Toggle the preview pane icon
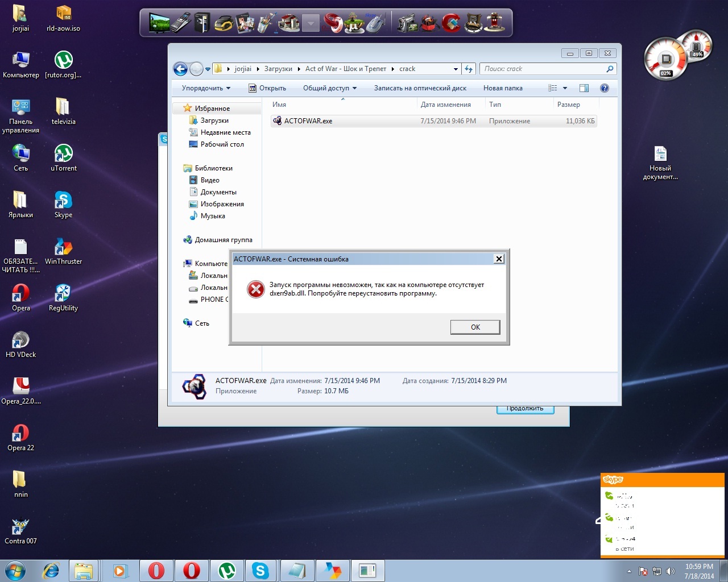 point(584,88)
